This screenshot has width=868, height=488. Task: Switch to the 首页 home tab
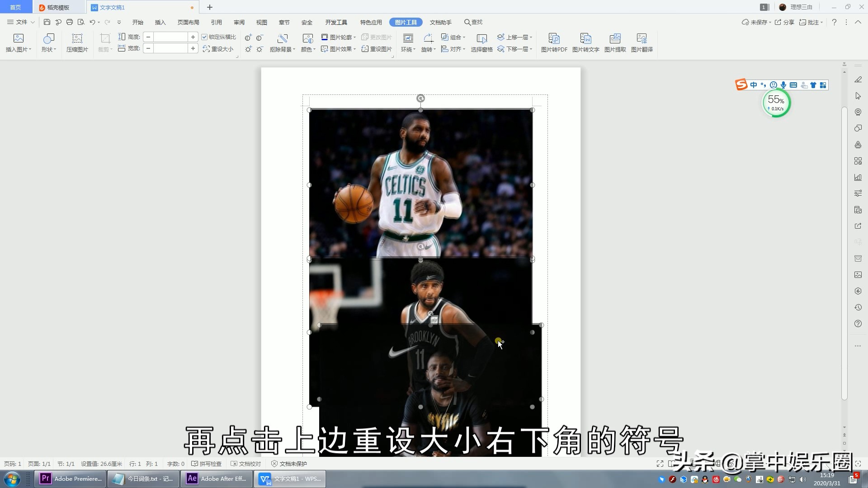pos(15,7)
